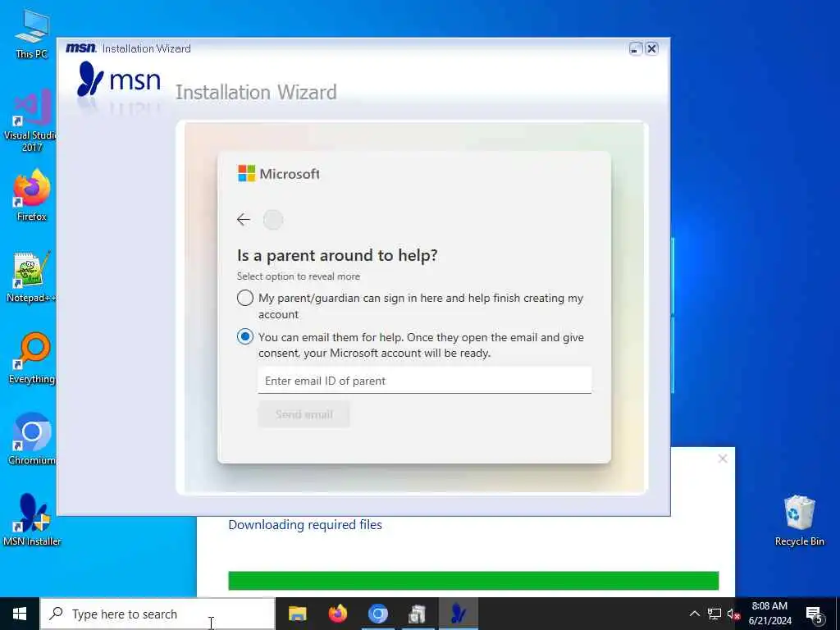The height and width of the screenshot is (630, 840).
Task: Select the Everything search desktop shortcut
Action: (x=32, y=358)
